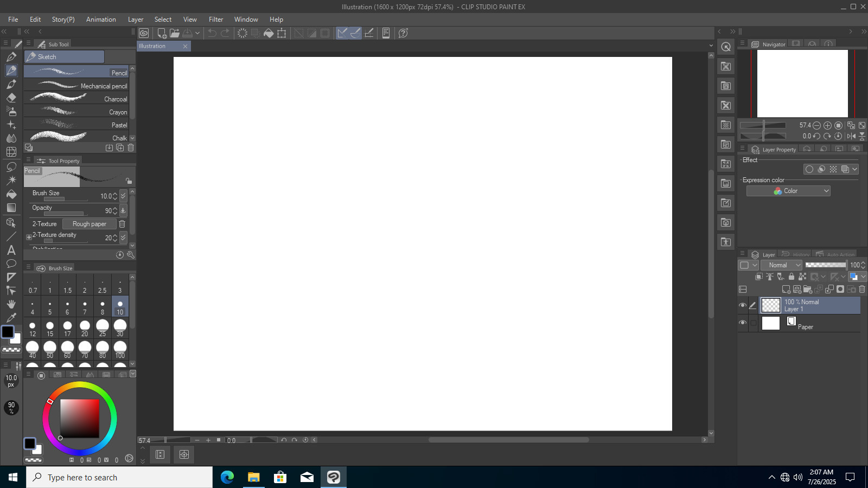Select the Eraser tool
The width and height of the screenshot is (868, 488).
[11, 98]
